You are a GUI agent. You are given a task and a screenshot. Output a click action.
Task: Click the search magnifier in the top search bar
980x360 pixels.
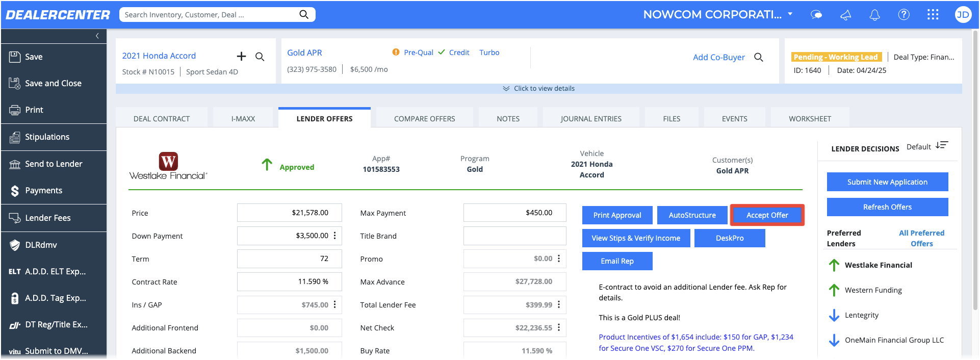[x=304, y=14]
